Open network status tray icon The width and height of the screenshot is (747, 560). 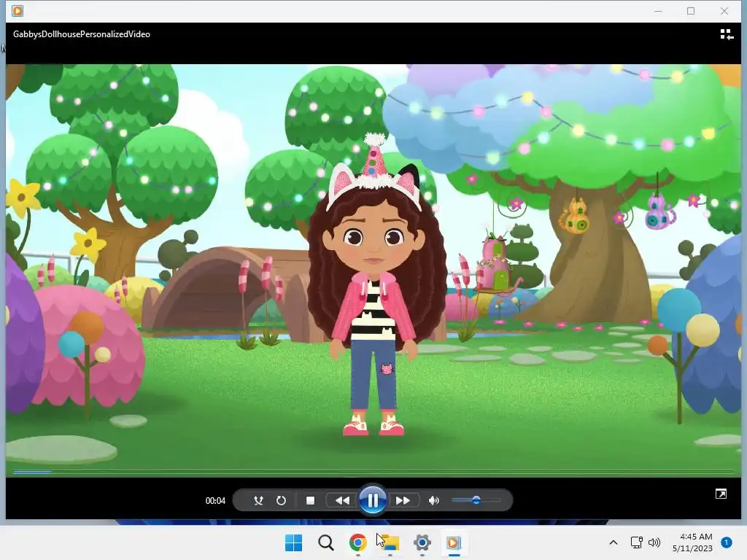coord(636,542)
